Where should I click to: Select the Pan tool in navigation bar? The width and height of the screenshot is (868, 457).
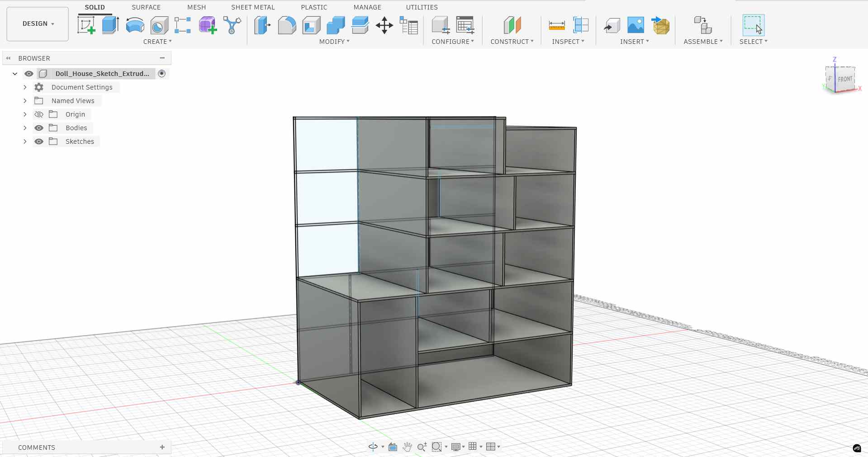coord(407,447)
